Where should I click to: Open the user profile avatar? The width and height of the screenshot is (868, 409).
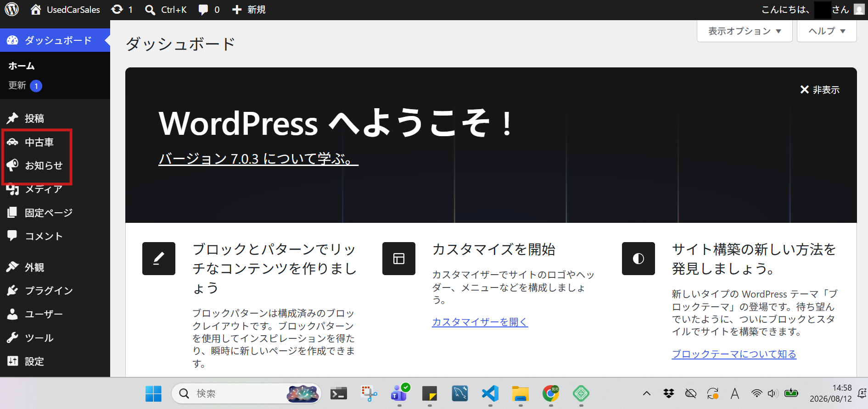point(859,9)
